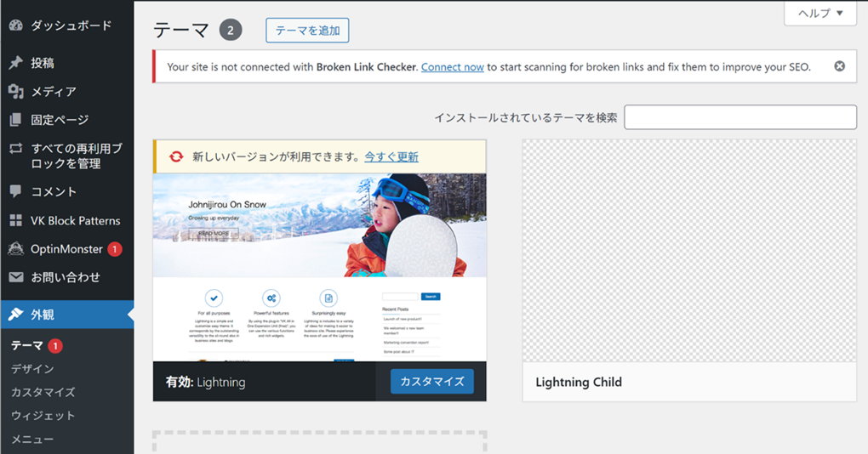Click the blue カスタマイズ button on Lightning
This screenshot has width=868, height=454.
point(431,382)
